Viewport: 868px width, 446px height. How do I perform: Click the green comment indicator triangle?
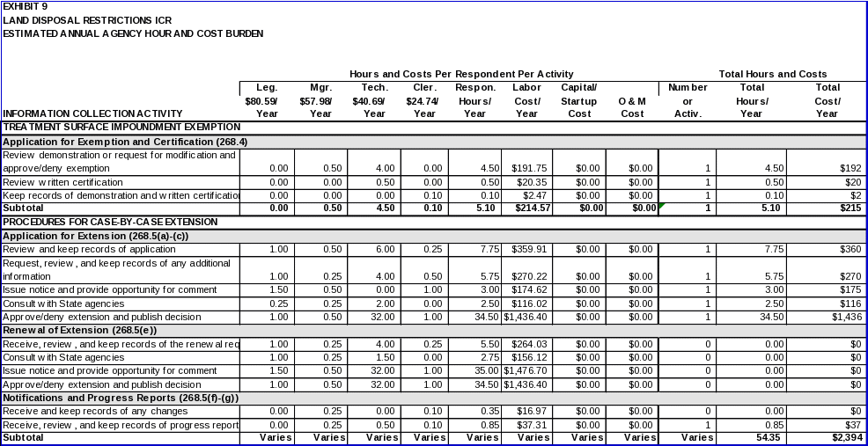click(661, 206)
